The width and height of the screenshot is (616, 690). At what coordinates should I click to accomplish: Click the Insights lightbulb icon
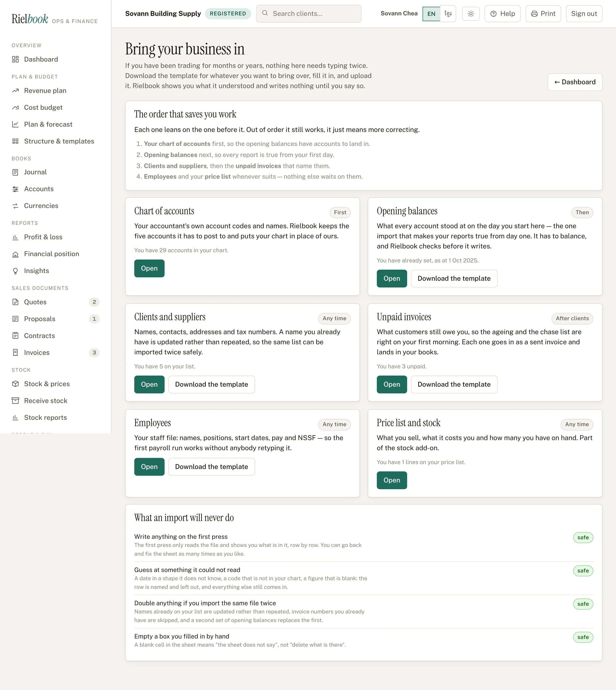point(15,271)
